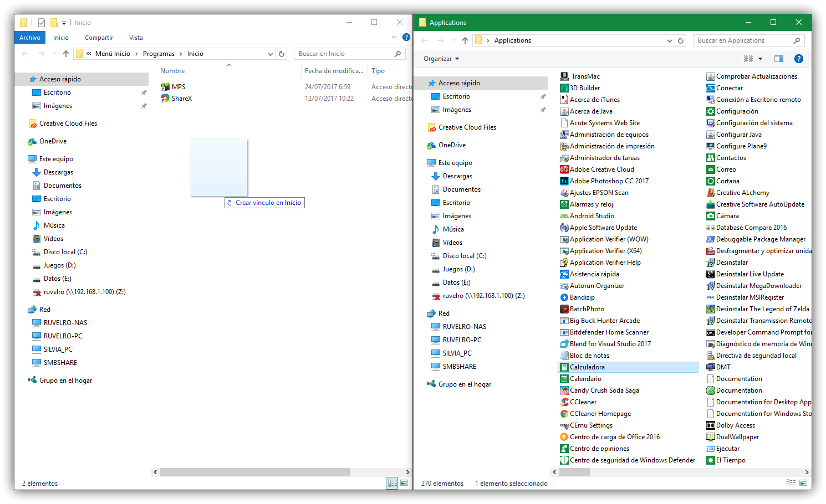
Task: Click the horizontal scrollbar in Applications window
Action: click(x=574, y=472)
